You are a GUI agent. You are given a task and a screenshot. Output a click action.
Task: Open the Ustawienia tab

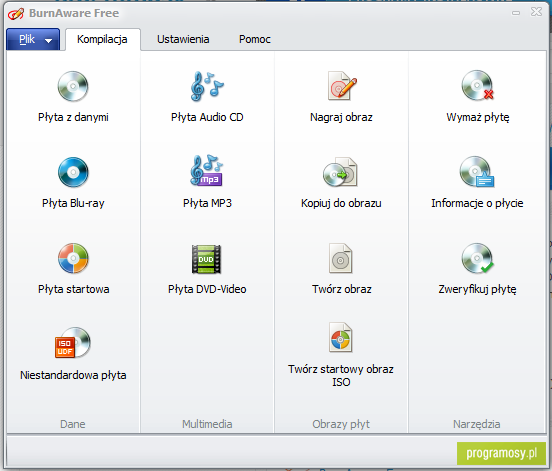(183, 39)
